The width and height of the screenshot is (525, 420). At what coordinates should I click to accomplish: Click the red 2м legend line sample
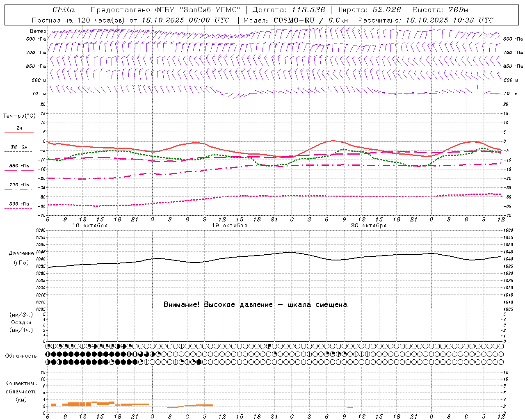click(x=19, y=132)
